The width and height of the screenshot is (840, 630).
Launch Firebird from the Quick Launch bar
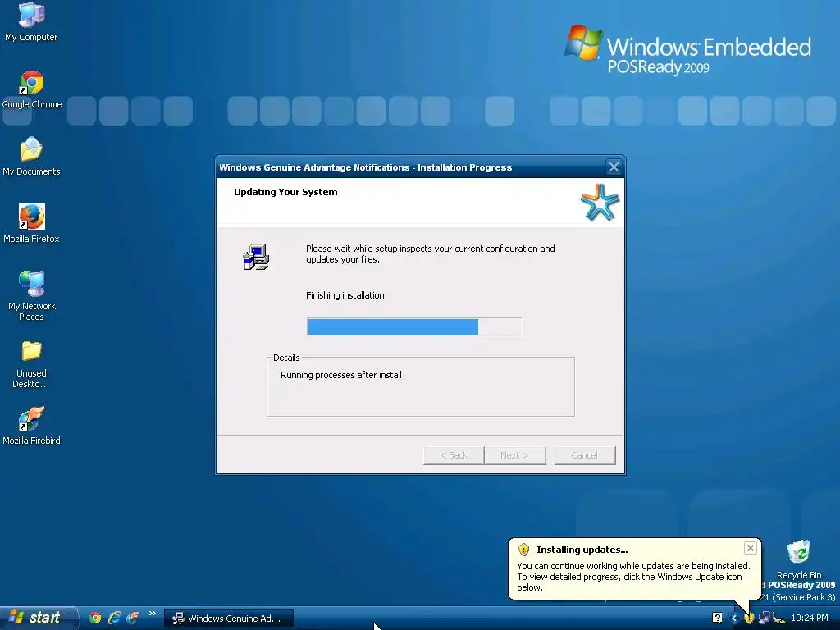pyautogui.click(x=132, y=618)
